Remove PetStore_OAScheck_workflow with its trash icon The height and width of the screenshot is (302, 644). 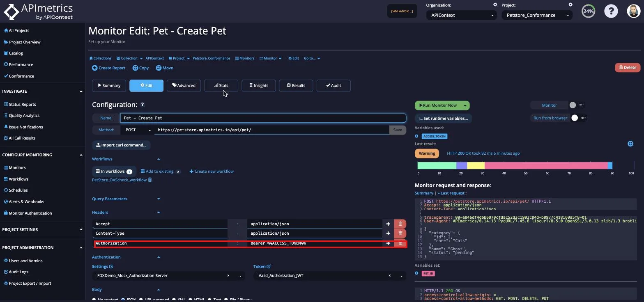[150, 180]
